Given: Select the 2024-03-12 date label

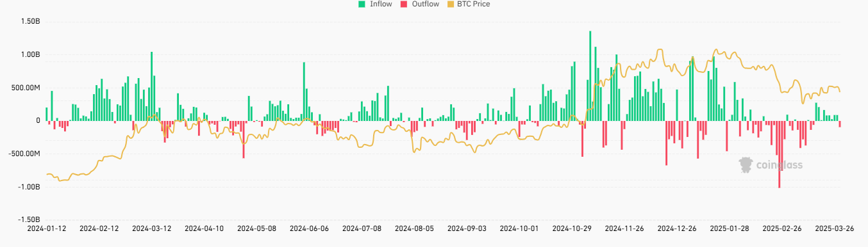Looking at the screenshot, I should (152, 228).
